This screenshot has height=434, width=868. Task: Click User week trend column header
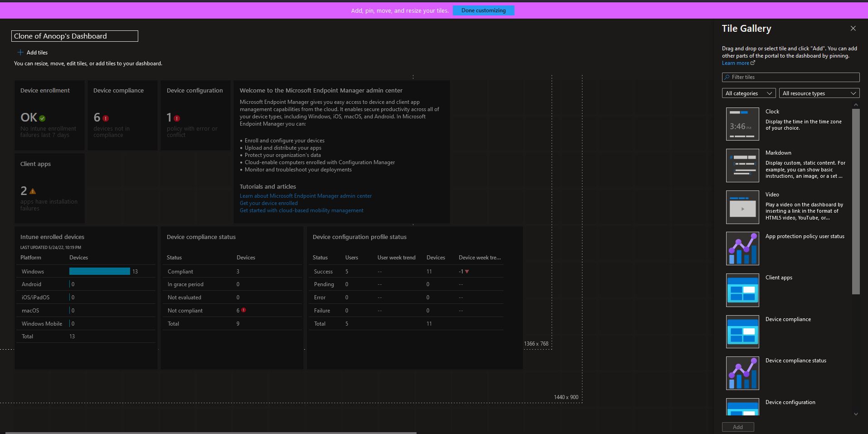point(397,258)
